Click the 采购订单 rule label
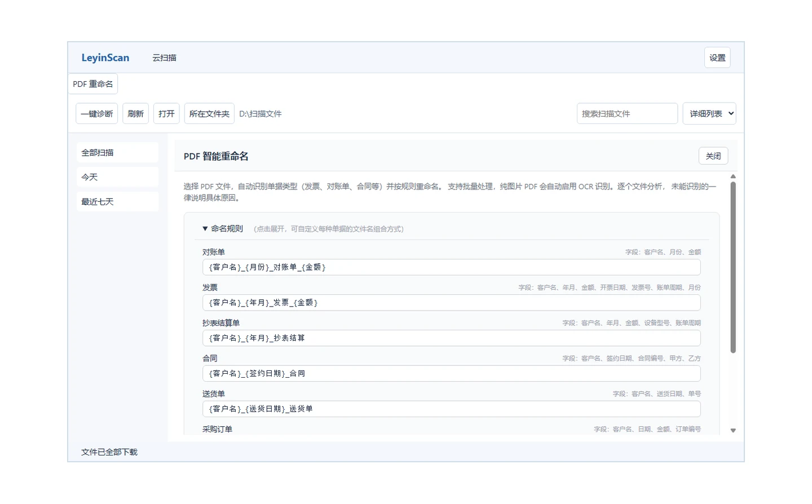812x504 pixels. pos(217,429)
